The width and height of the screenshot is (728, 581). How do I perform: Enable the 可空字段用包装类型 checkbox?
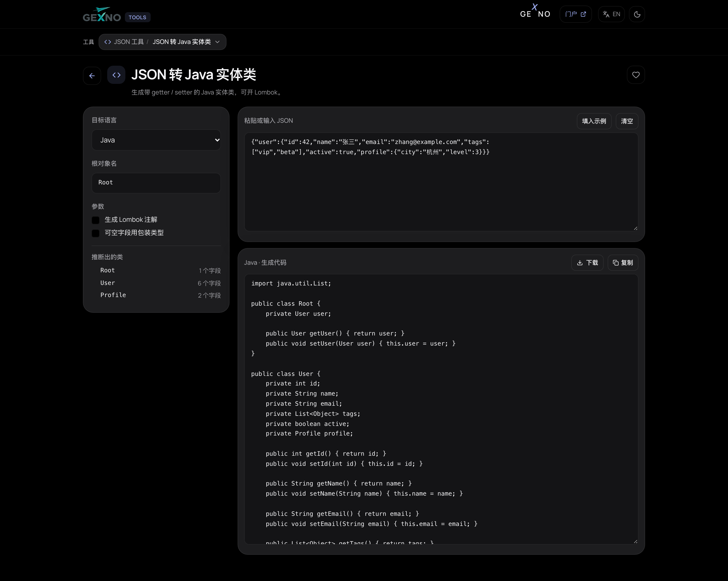[96, 233]
